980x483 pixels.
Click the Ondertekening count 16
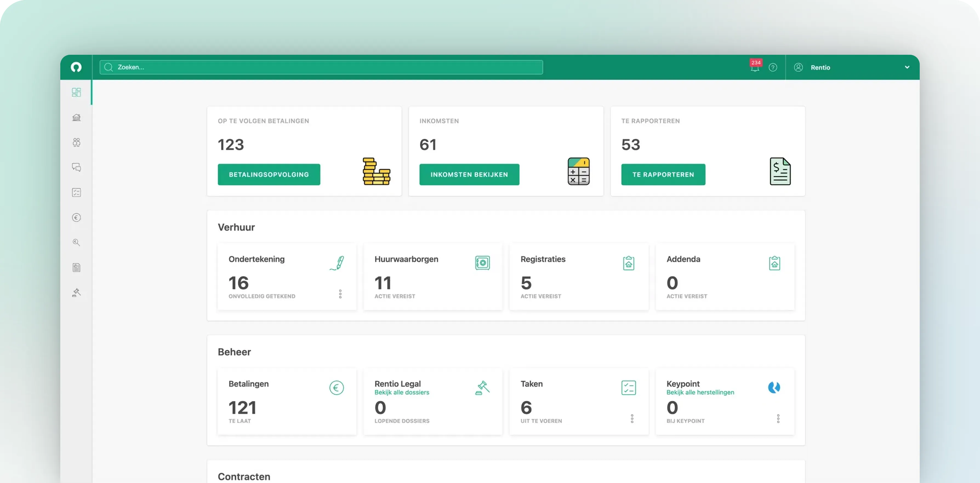click(x=238, y=283)
